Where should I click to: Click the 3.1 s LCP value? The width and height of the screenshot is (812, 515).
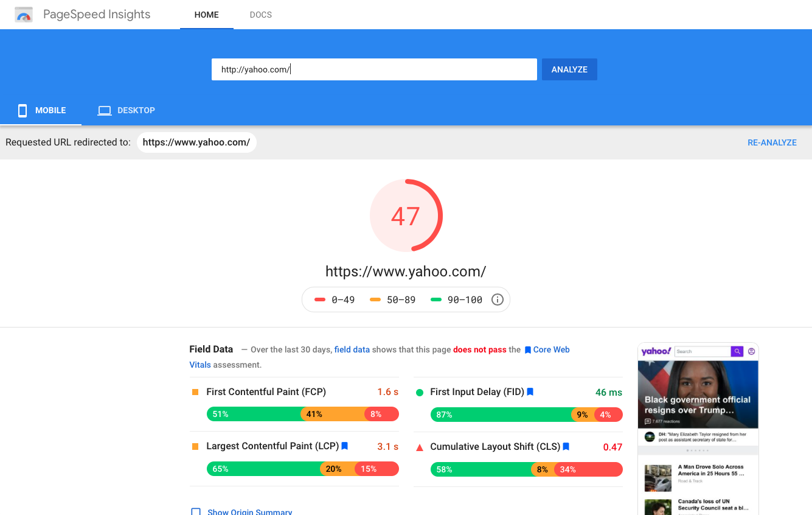coord(388,446)
